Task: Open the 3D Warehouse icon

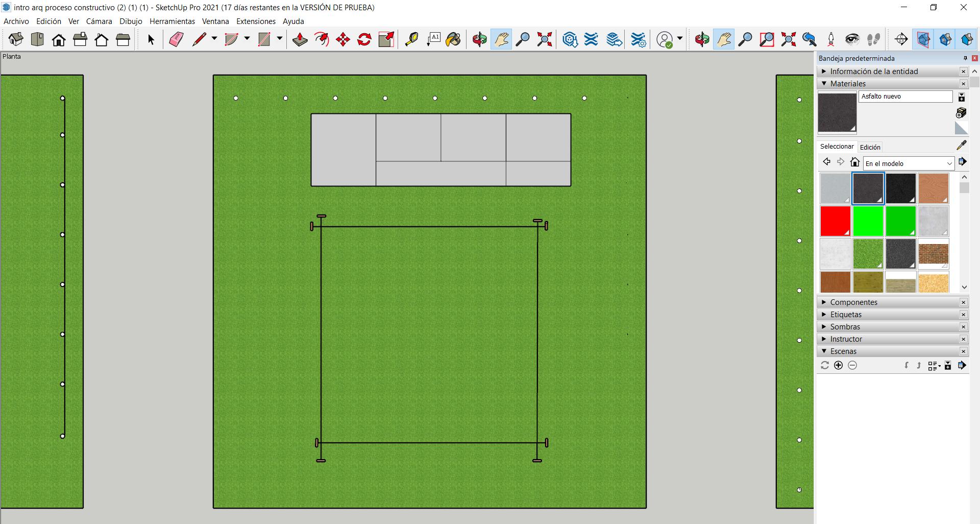Action: point(570,39)
